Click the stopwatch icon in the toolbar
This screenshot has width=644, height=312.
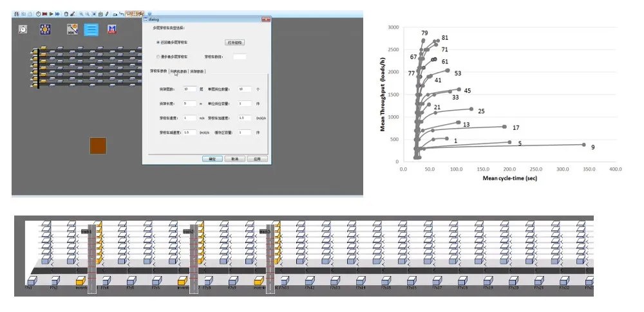(38, 13)
